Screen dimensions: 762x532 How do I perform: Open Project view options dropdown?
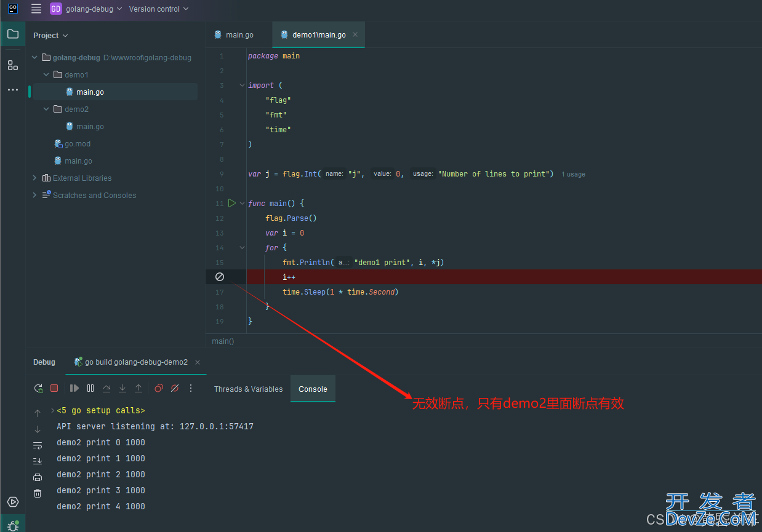pyautogui.click(x=51, y=35)
